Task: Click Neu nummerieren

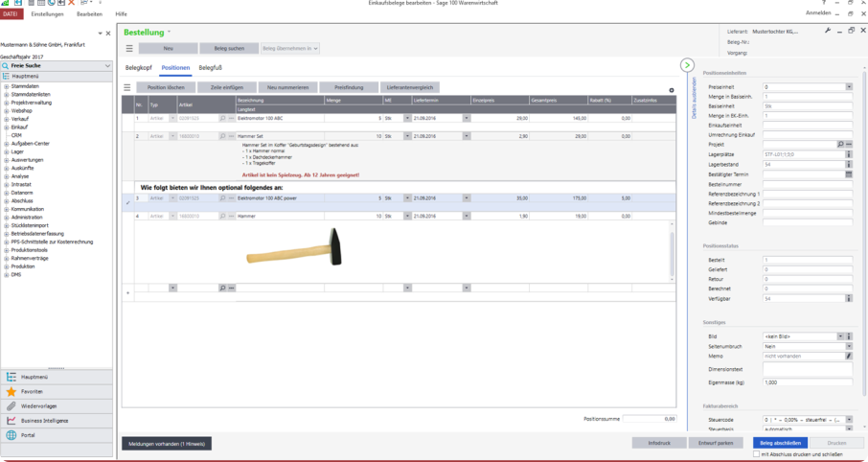Action: [x=287, y=87]
